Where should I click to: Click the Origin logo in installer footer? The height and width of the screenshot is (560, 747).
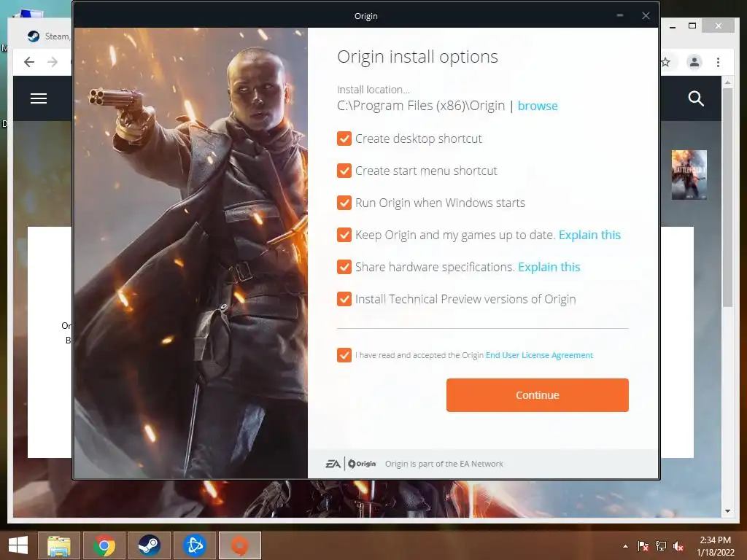362,464
